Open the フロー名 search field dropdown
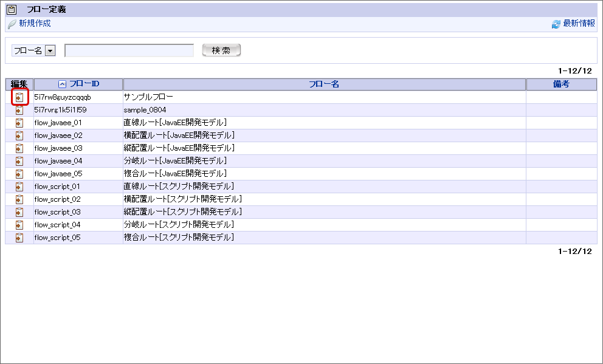The height and width of the screenshot is (364, 603). tap(33, 50)
